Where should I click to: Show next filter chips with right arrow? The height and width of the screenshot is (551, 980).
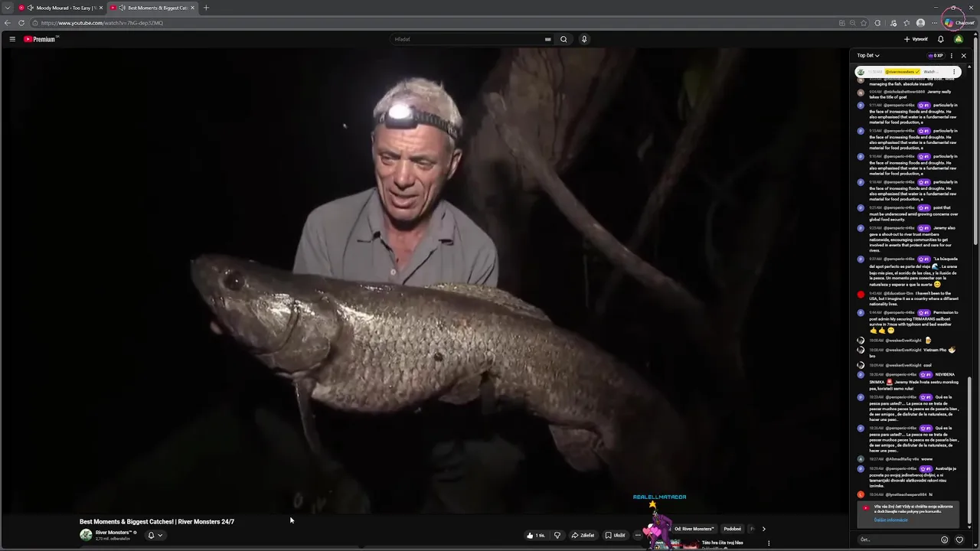763,529
